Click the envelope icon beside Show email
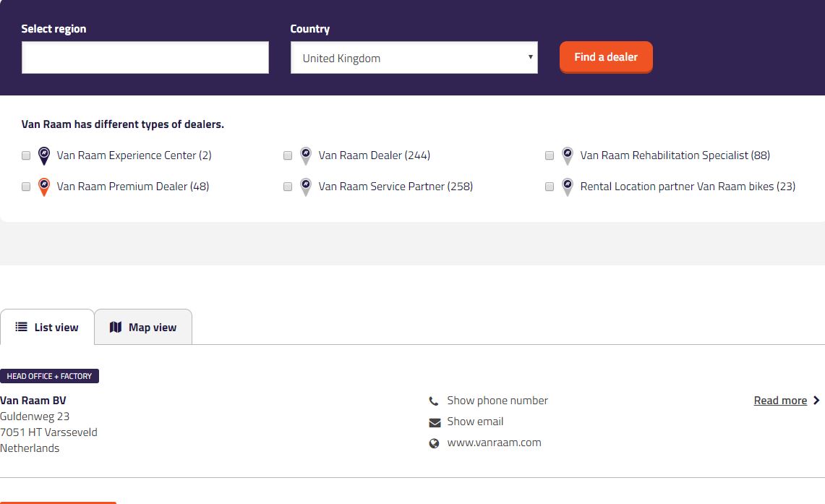This screenshot has height=504, width=825. [x=435, y=422]
